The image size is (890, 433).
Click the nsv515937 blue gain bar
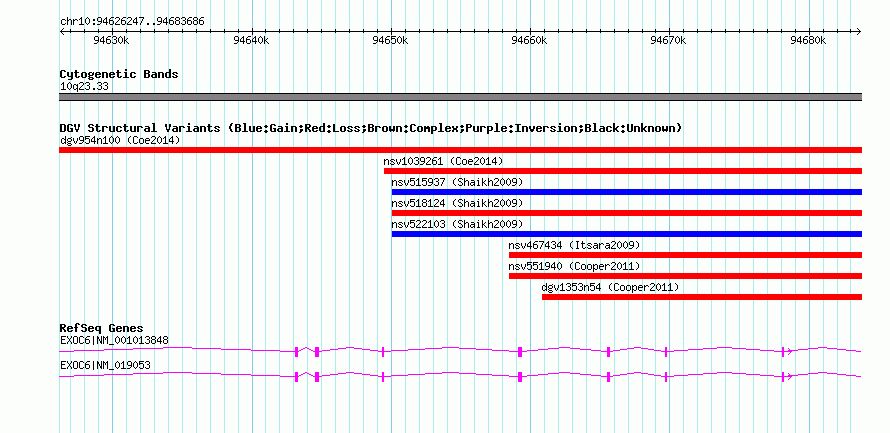click(627, 192)
